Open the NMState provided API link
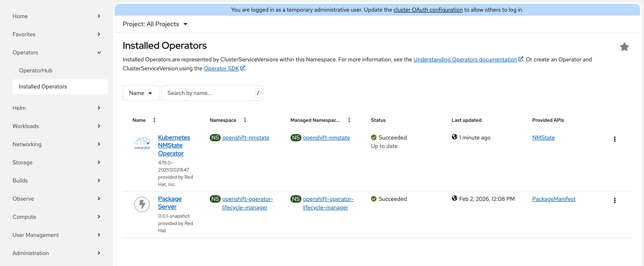 pos(543,138)
